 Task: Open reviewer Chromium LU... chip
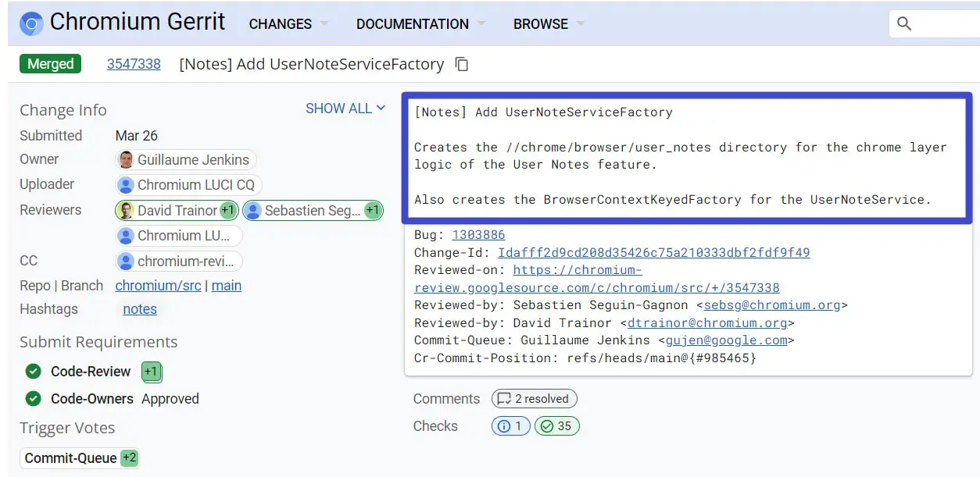click(x=179, y=236)
